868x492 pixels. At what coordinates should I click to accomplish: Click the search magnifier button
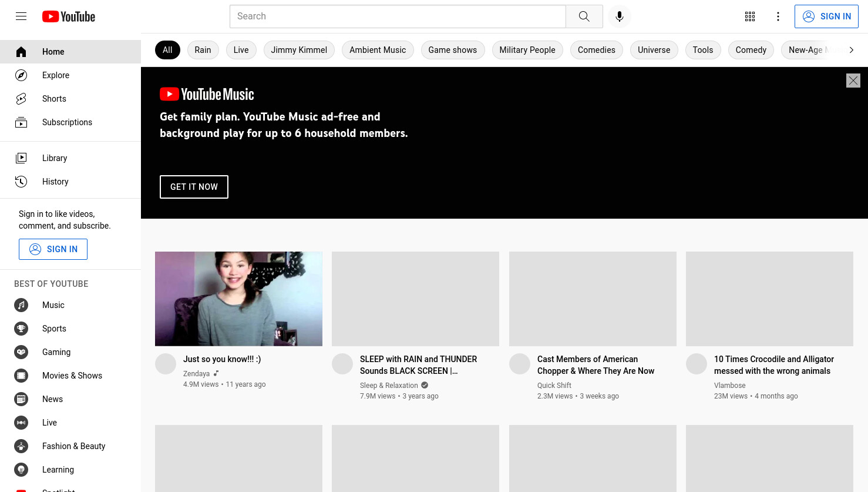click(584, 16)
